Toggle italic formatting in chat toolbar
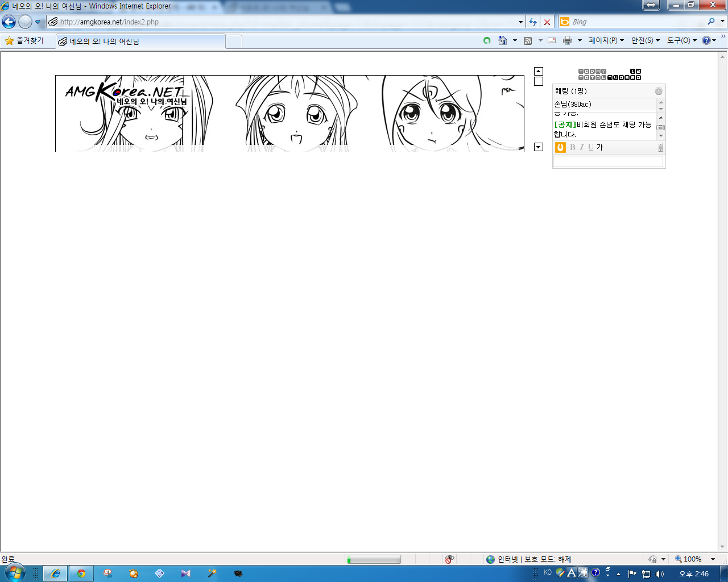The image size is (728, 582). pyautogui.click(x=582, y=147)
